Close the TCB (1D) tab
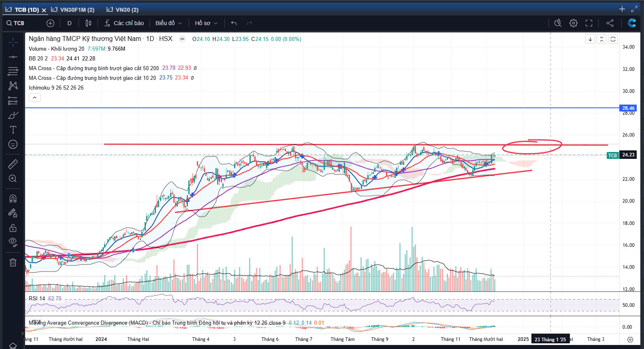This screenshot has width=644, height=349. [x=44, y=10]
